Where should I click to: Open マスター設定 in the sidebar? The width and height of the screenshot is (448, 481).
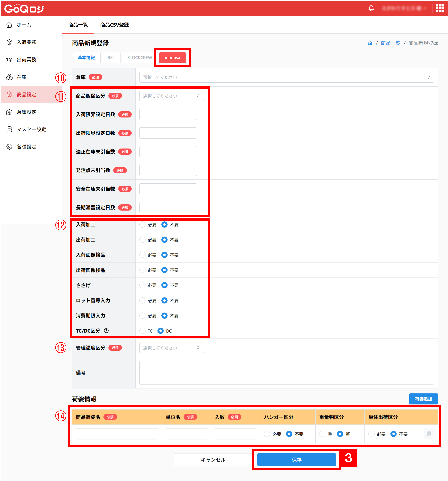click(x=31, y=129)
